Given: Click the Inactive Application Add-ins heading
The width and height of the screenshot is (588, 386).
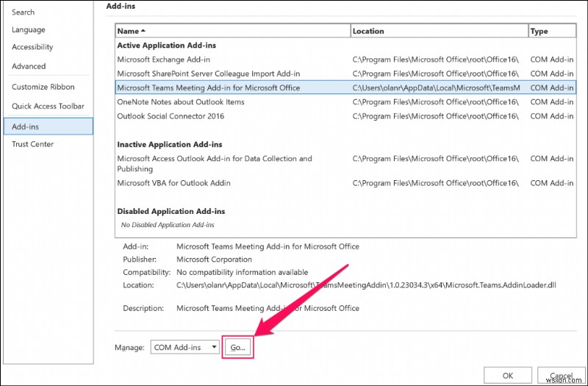Looking at the screenshot, I should coord(170,144).
